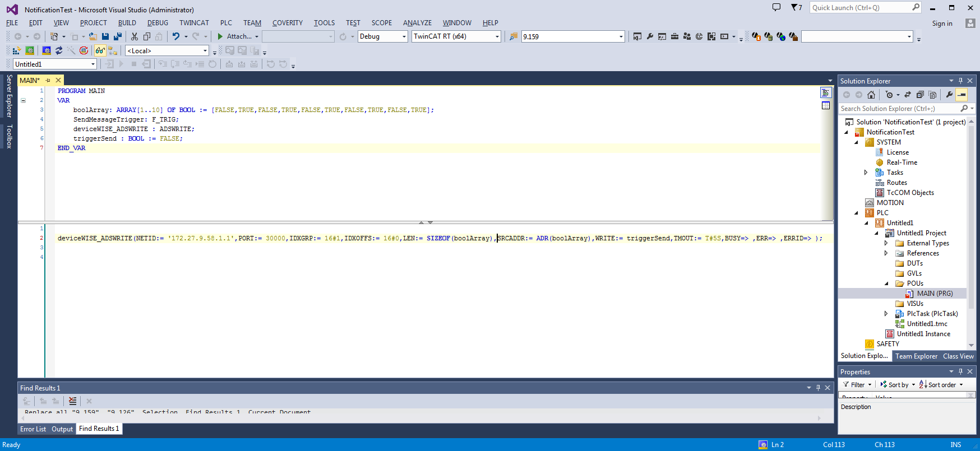Click Filter button in Properties panel
Viewport: 980px width, 451px height.
[857, 385]
